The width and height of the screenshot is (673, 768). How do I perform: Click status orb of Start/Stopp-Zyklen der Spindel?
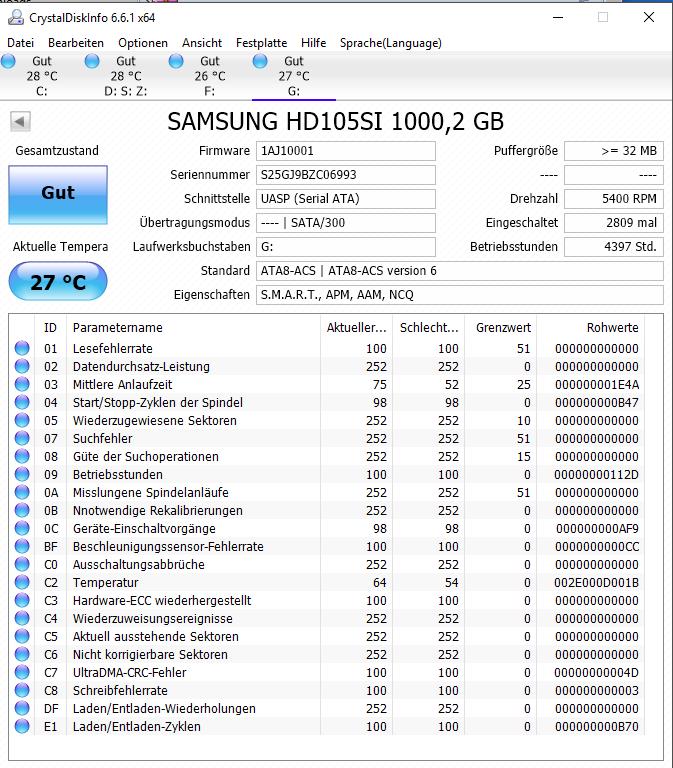coord(22,402)
